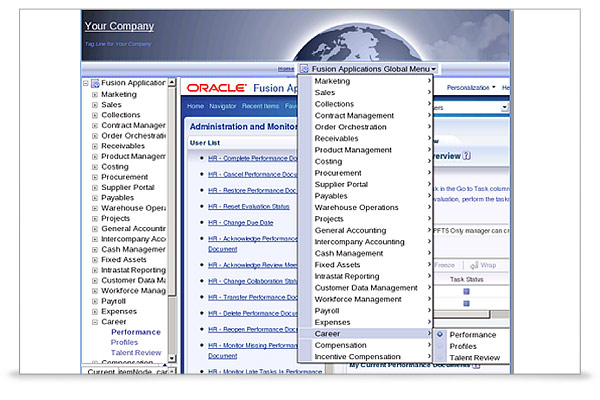This screenshot has height=400, width=600.
Task: Click the Wrap icon in table toolbar
Action: 474,265
